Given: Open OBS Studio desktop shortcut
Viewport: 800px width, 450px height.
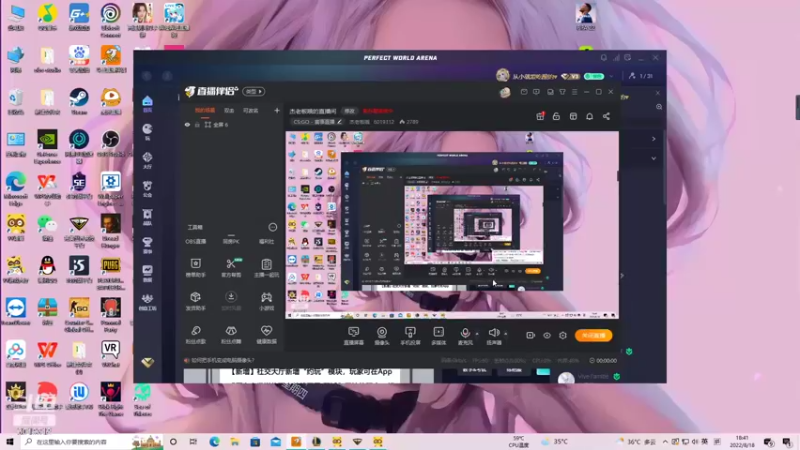Looking at the screenshot, I should [110, 143].
